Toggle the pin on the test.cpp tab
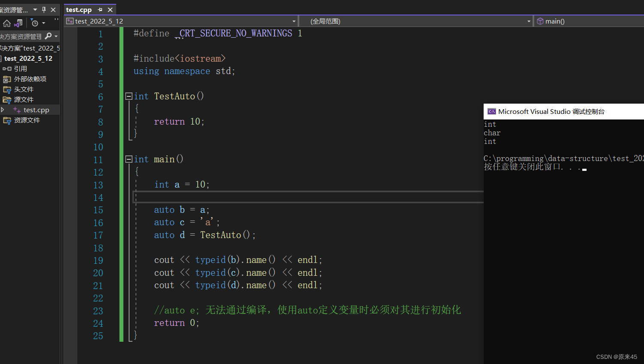The height and width of the screenshot is (364, 644). point(100,9)
